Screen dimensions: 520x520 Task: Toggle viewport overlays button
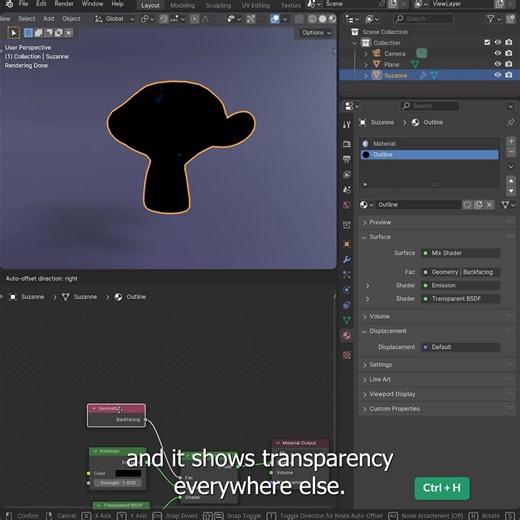275,19
